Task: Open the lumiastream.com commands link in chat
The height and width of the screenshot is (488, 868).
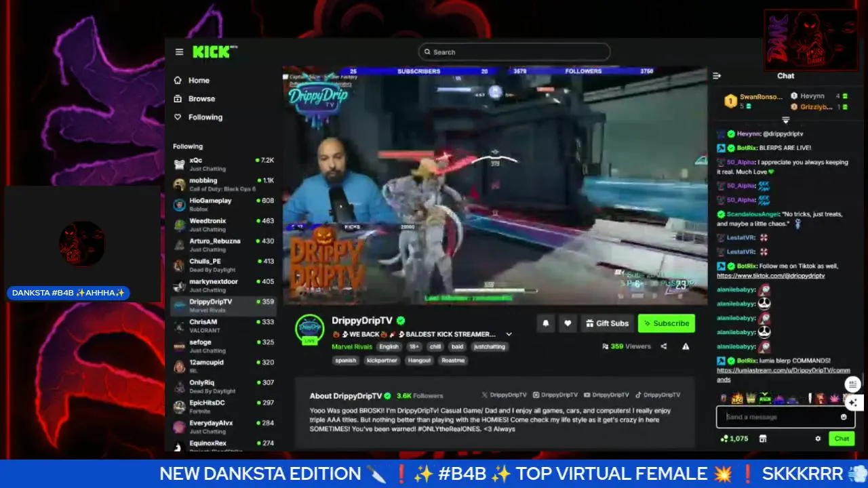Action: click(x=783, y=375)
